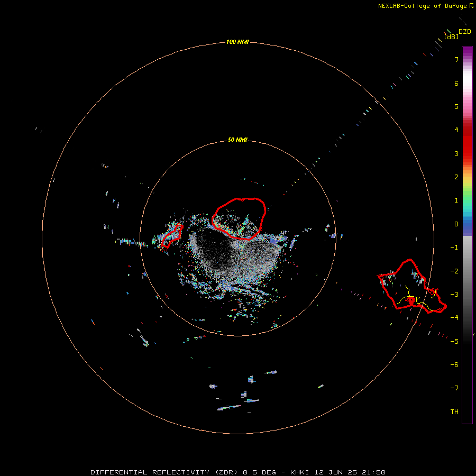Click the -6 value on the color scale
The height and width of the screenshot is (476, 476).
tap(454, 365)
